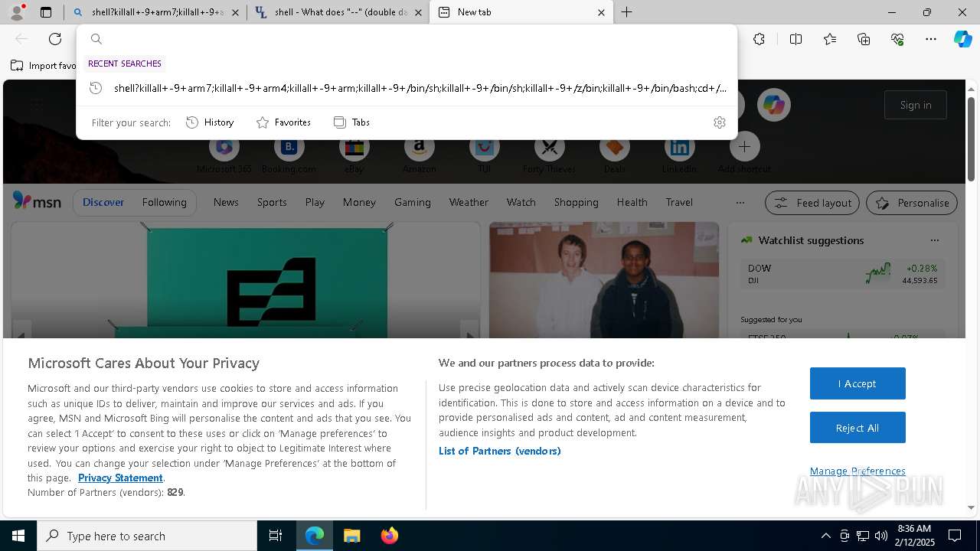This screenshot has width=980, height=551.
Task: Select the Discover feed tab
Action: (x=103, y=202)
